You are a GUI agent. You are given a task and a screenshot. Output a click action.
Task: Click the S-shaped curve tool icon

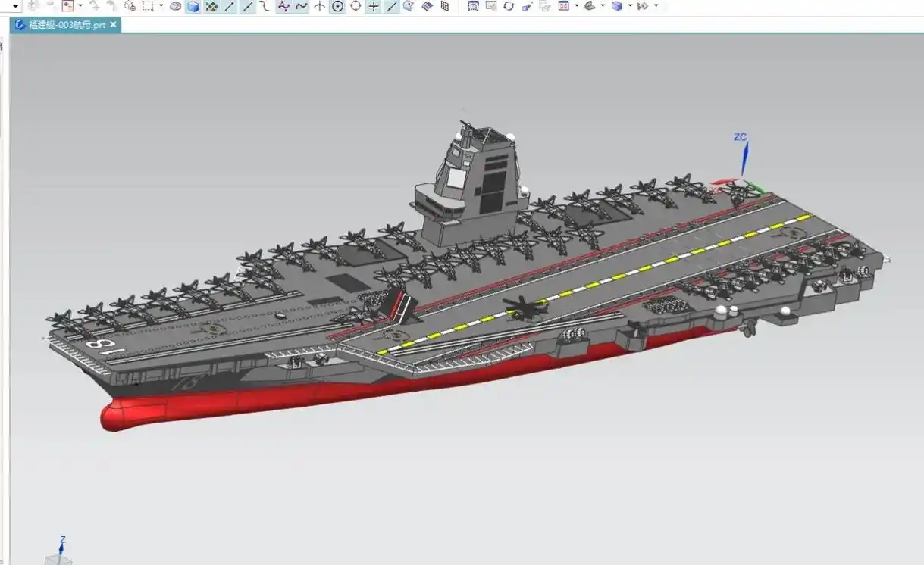(x=264, y=6)
